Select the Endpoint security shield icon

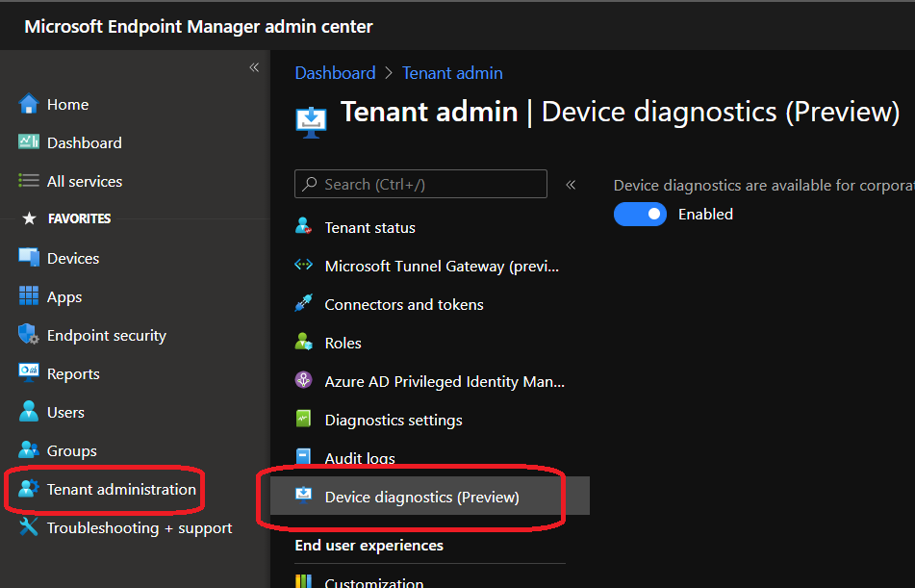click(x=29, y=335)
